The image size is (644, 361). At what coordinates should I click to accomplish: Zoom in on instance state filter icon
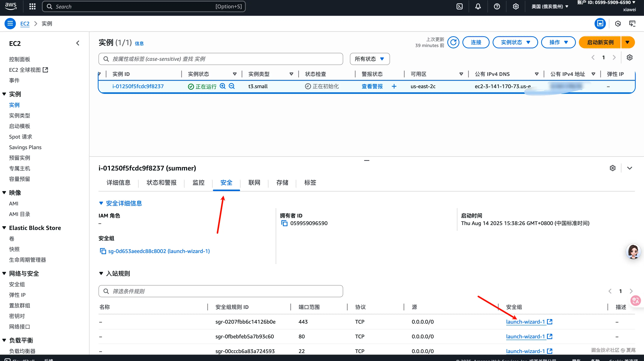223,86
